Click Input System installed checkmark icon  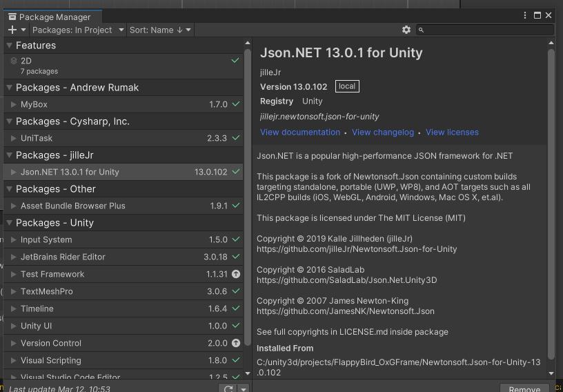pyautogui.click(x=235, y=239)
